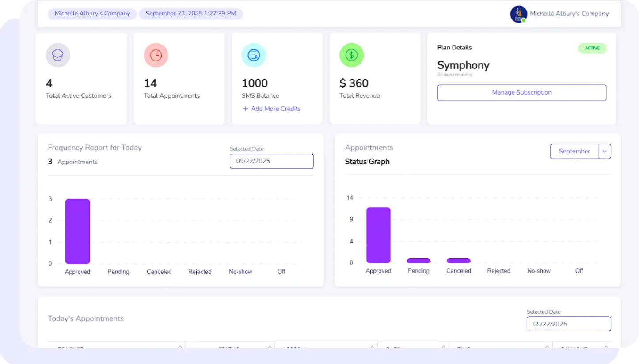The image size is (639, 364).
Task: Click the Frequency Report Selected Date field
Action: coord(271,161)
